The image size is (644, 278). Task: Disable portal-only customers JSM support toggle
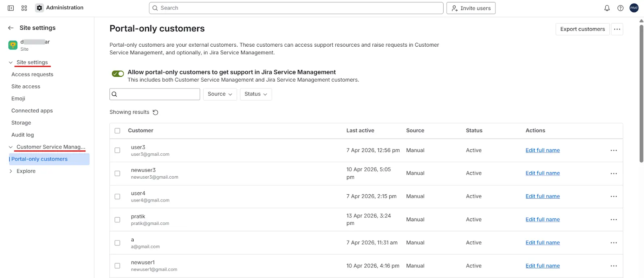118,74
